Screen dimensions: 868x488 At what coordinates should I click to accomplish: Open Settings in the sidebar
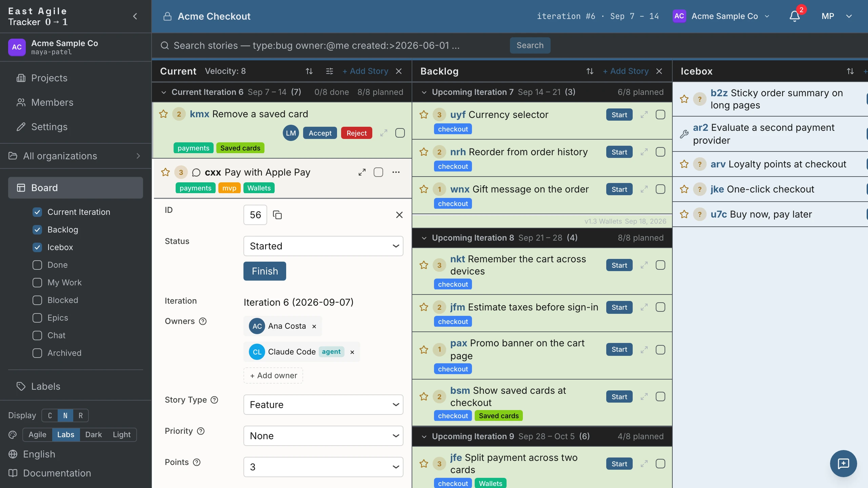click(49, 127)
